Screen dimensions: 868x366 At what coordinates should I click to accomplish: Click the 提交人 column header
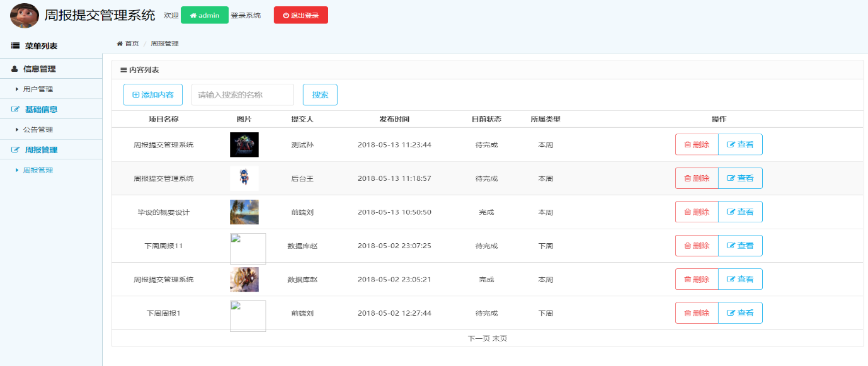[x=302, y=119]
